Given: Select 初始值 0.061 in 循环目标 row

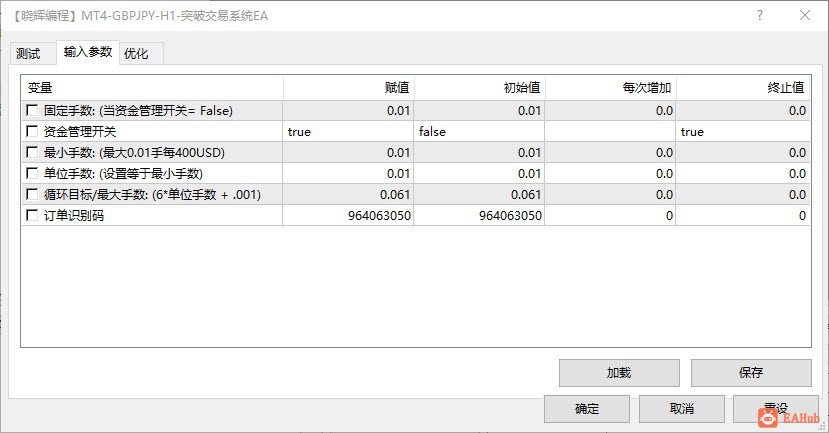Looking at the screenshot, I should (480, 195).
